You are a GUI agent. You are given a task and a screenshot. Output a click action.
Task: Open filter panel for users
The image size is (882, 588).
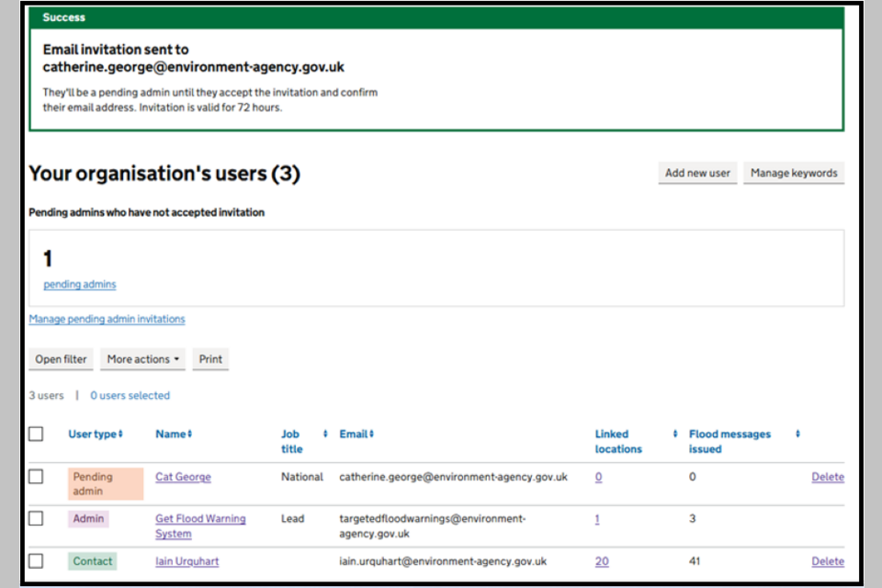click(x=61, y=359)
